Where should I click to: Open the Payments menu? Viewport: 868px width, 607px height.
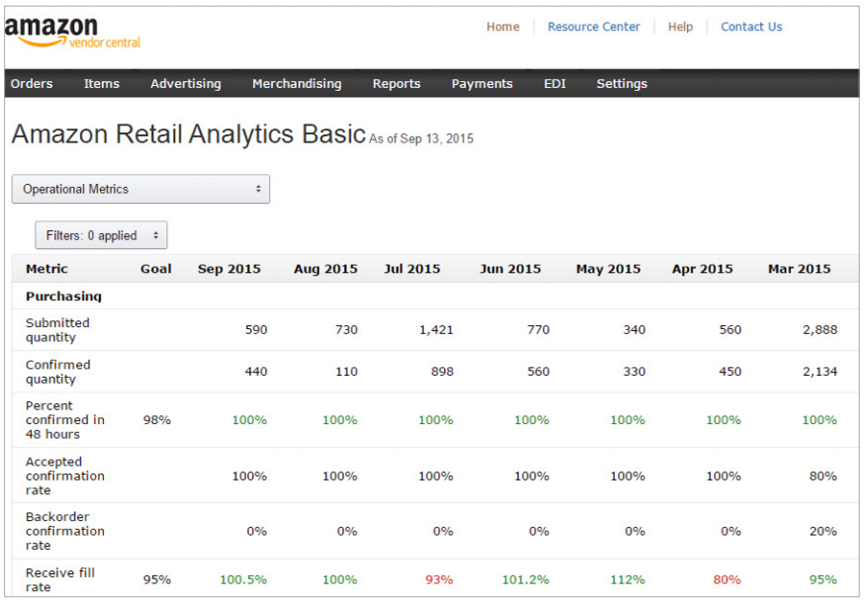point(481,84)
